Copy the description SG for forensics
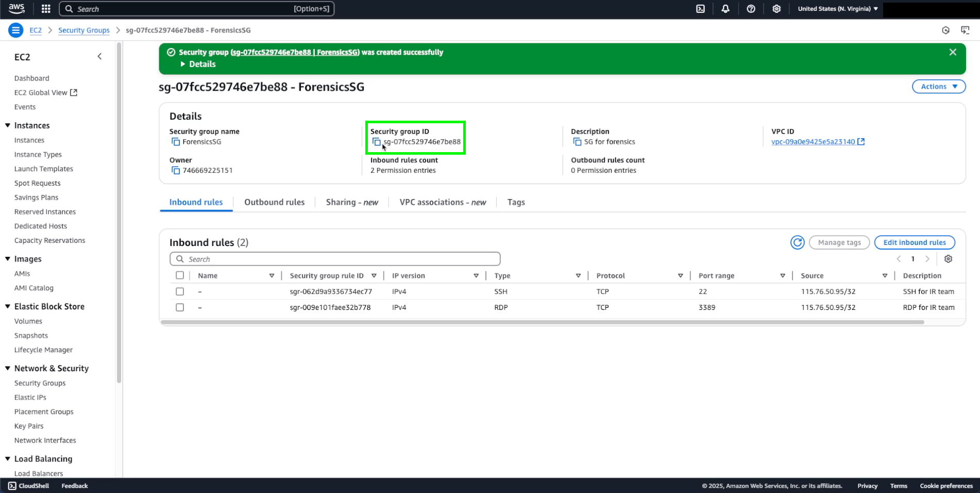The height and width of the screenshot is (493, 980). (577, 142)
